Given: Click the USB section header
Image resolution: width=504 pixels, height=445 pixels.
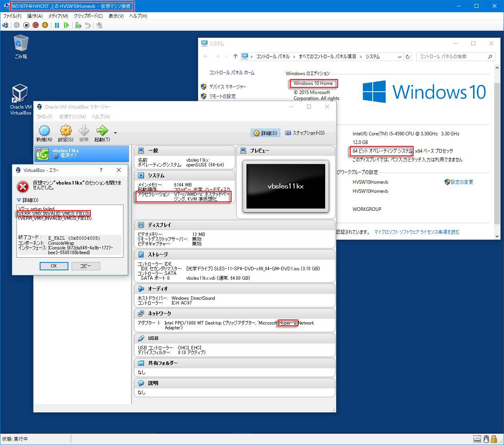Looking at the screenshot, I should click(x=235, y=338).
